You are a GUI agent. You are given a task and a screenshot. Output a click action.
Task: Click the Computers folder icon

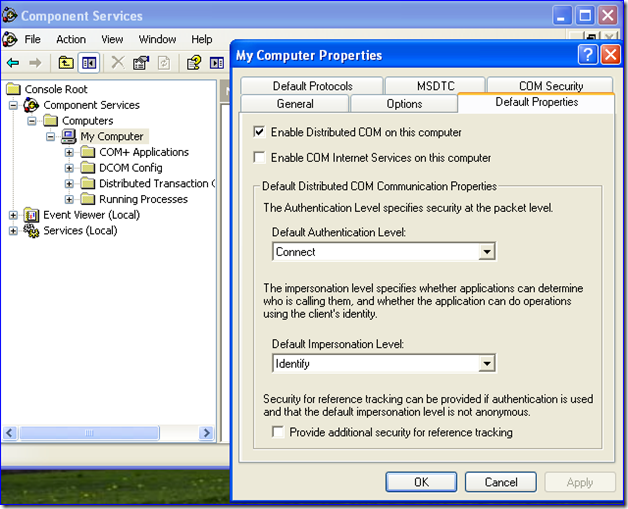[50, 121]
